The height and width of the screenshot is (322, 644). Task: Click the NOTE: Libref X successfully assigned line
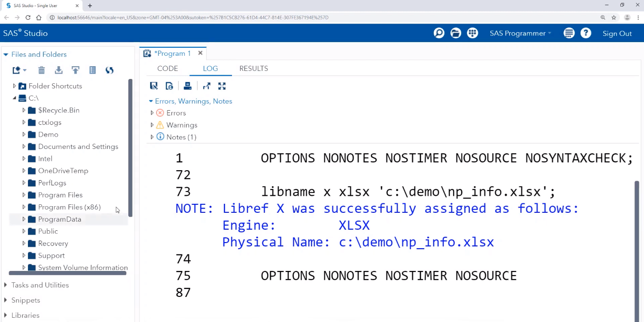pos(377,209)
